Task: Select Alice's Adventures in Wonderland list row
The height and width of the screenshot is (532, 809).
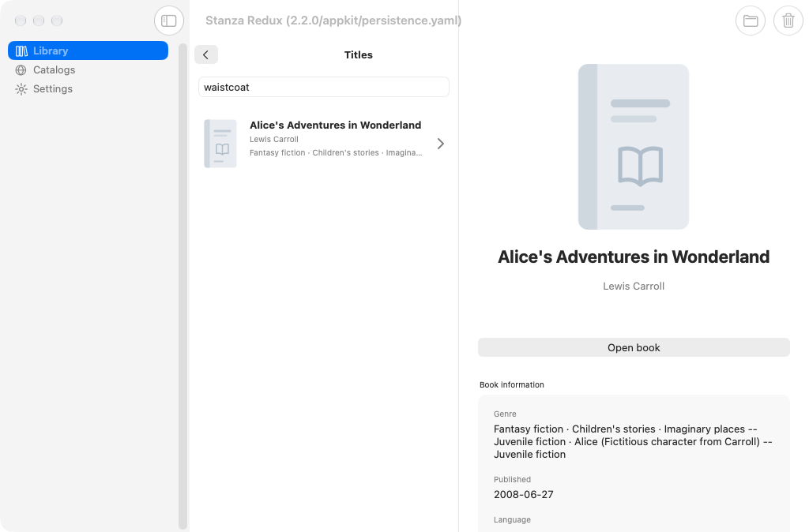Action: point(323,144)
